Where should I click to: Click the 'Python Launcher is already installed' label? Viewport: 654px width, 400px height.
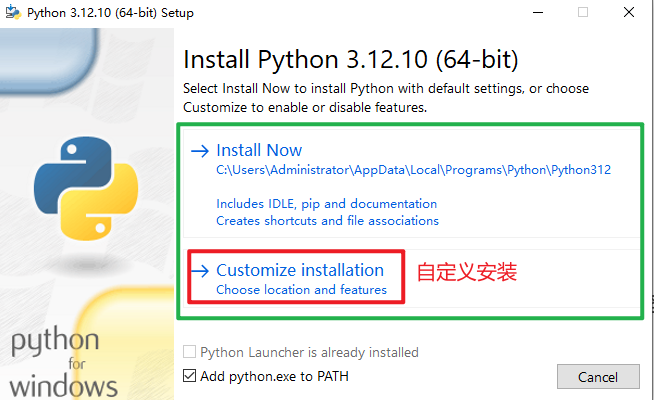(x=309, y=352)
